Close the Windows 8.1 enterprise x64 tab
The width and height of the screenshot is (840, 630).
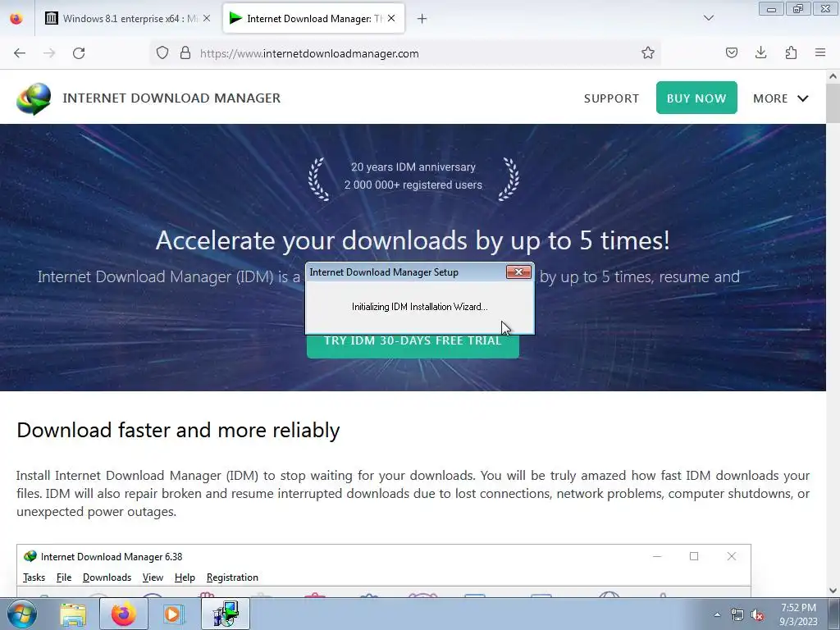tap(207, 18)
